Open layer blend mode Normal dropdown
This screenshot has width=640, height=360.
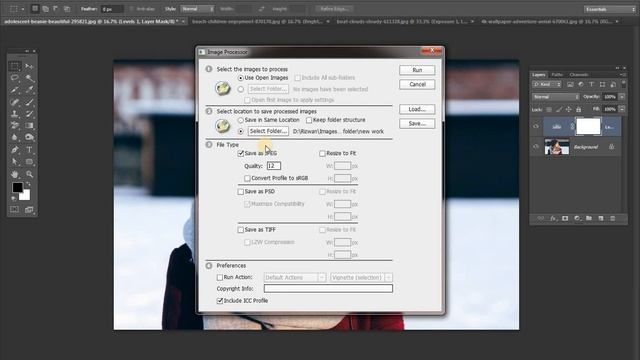(x=556, y=97)
